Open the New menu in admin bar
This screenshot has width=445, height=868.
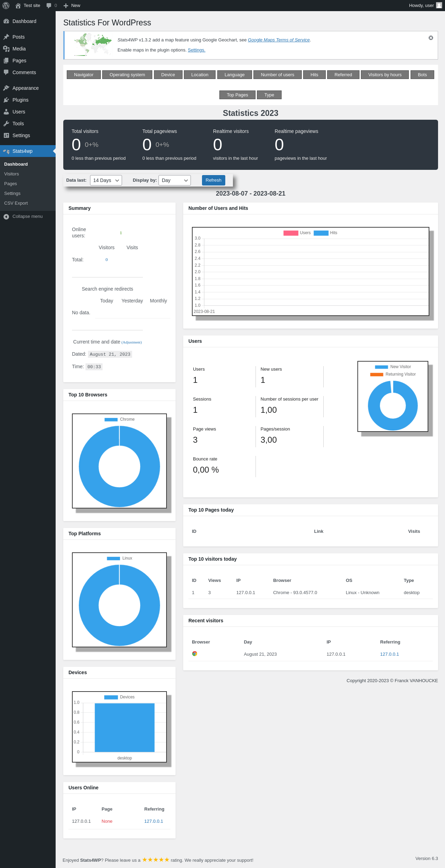72,6
